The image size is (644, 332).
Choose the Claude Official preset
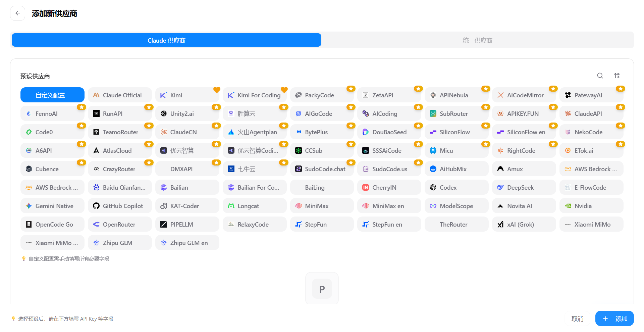(x=120, y=95)
